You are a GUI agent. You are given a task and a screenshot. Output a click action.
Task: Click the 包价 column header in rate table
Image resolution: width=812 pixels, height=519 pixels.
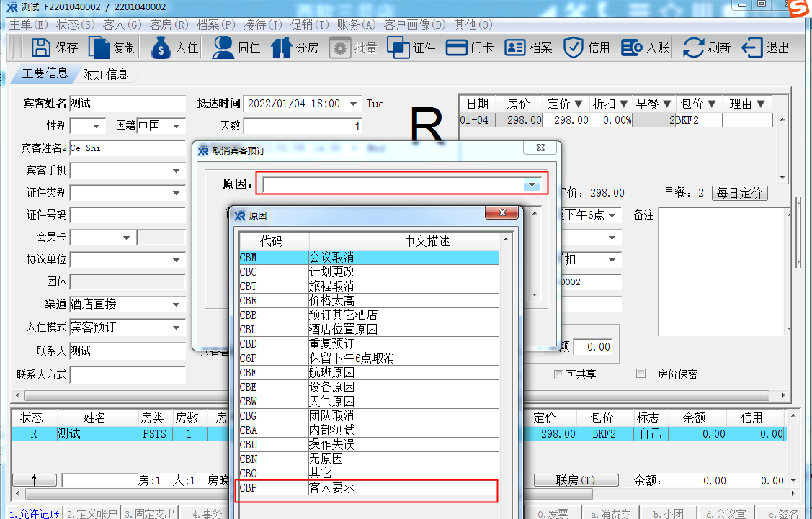(699, 104)
